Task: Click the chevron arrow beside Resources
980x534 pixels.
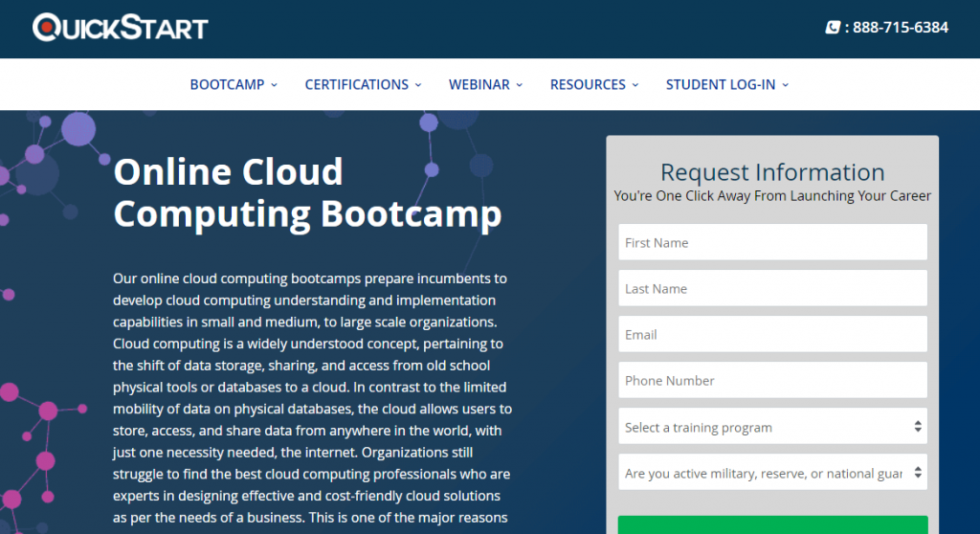Action: pyautogui.click(x=635, y=85)
